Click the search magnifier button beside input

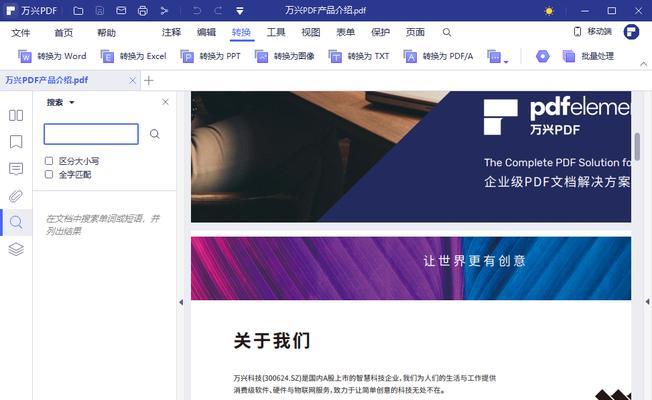[x=154, y=134]
